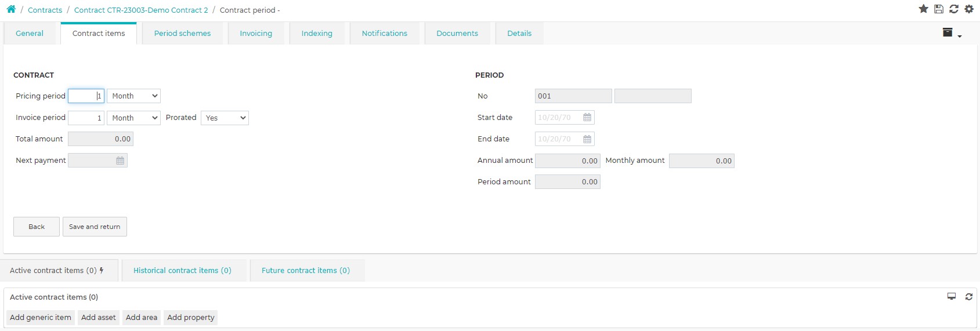Click the Back button
980x331 pixels.
coord(37,227)
